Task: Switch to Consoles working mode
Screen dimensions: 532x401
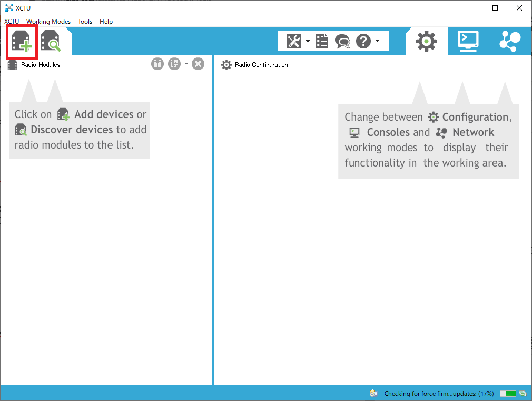Action: coord(468,41)
